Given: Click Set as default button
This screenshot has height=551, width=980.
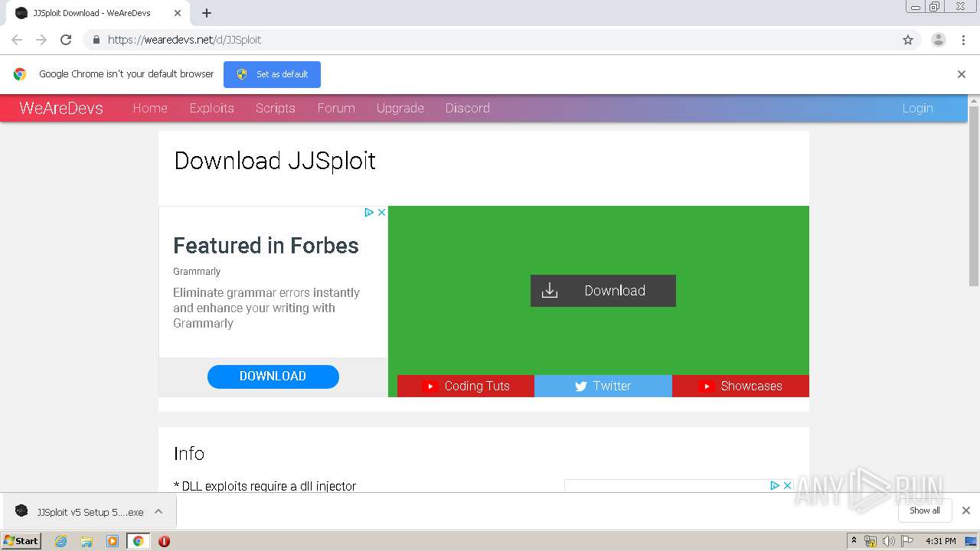Looking at the screenshot, I should pos(272,74).
